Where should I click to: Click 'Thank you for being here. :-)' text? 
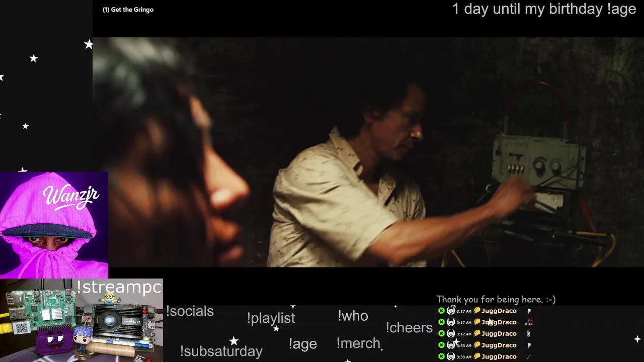(x=496, y=300)
